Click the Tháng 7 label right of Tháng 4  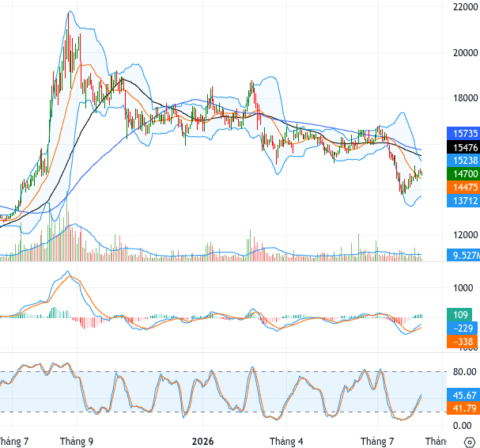pos(377,442)
